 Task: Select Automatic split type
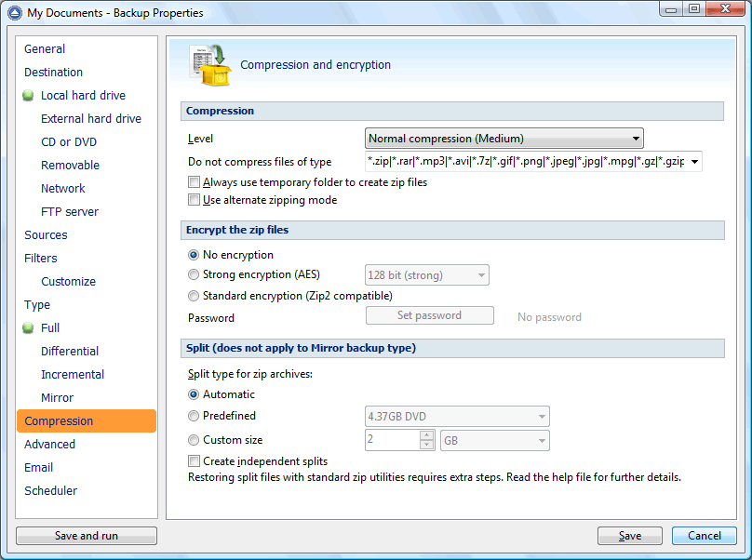pyautogui.click(x=194, y=394)
